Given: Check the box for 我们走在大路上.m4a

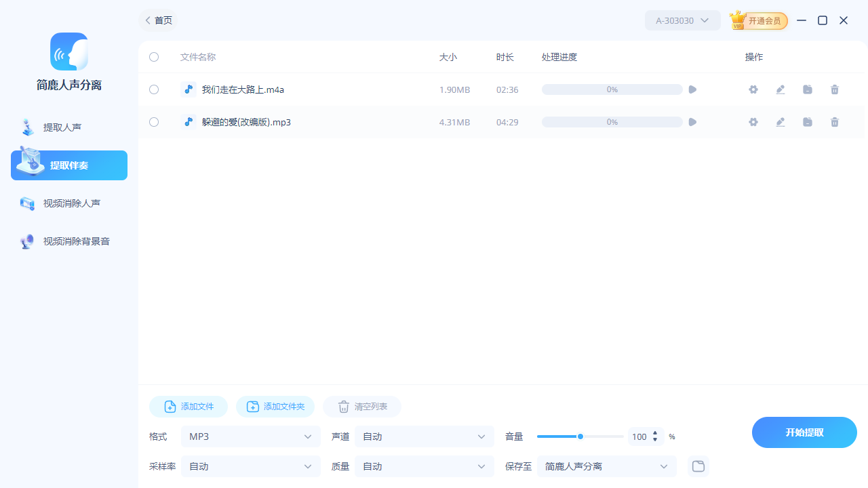Looking at the screenshot, I should pyautogui.click(x=154, y=89).
